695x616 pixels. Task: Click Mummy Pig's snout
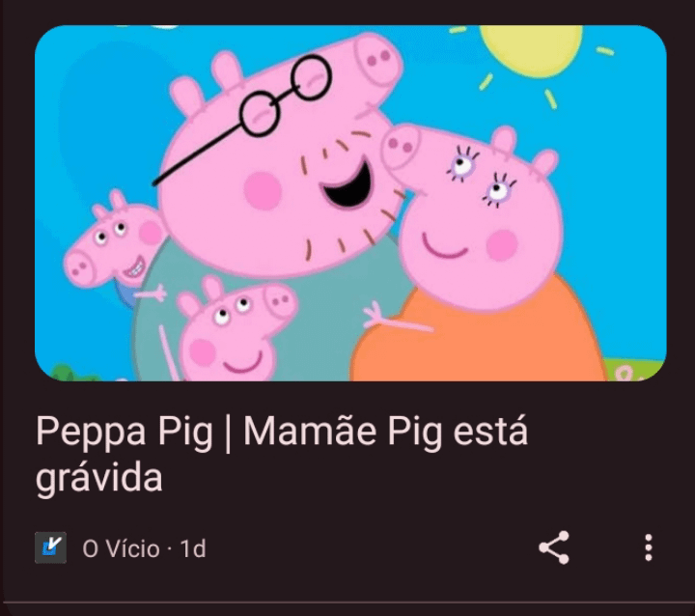401,147
